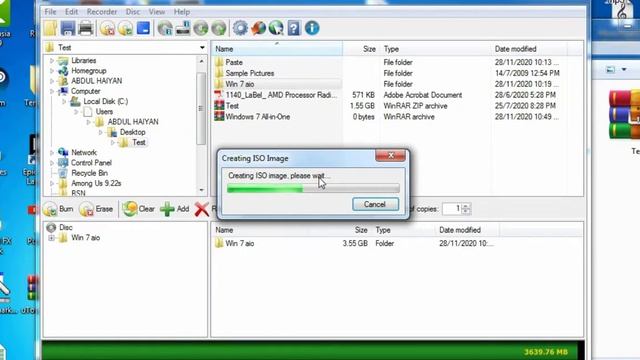Open the Help menu

[182, 12]
